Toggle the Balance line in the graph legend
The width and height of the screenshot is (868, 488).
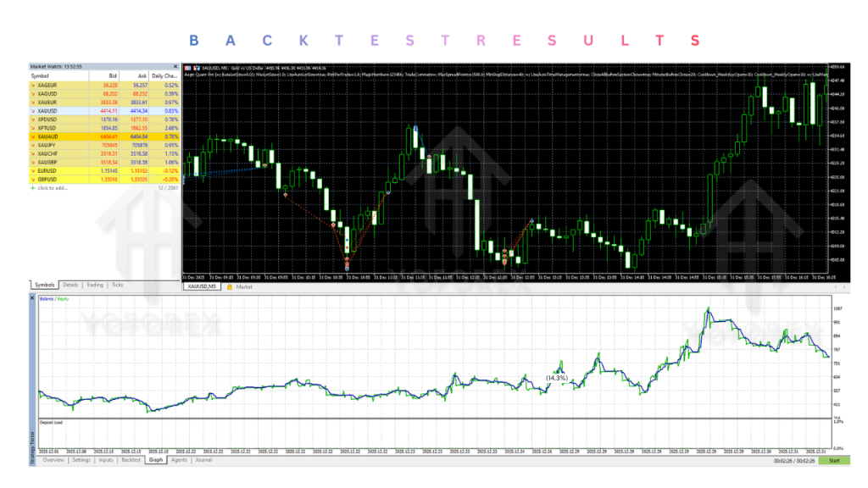pos(47,298)
